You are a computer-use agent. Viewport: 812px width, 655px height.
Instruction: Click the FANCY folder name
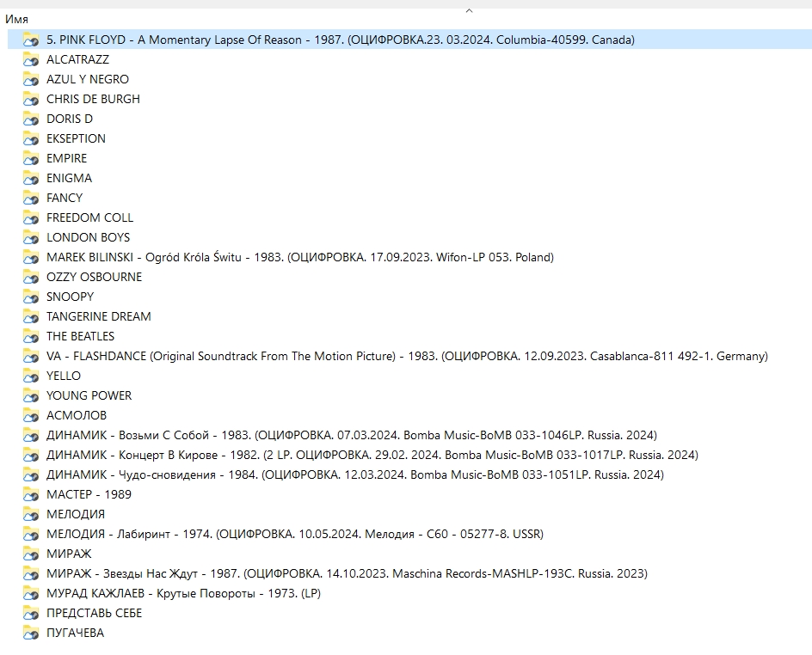(x=65, y=198)
